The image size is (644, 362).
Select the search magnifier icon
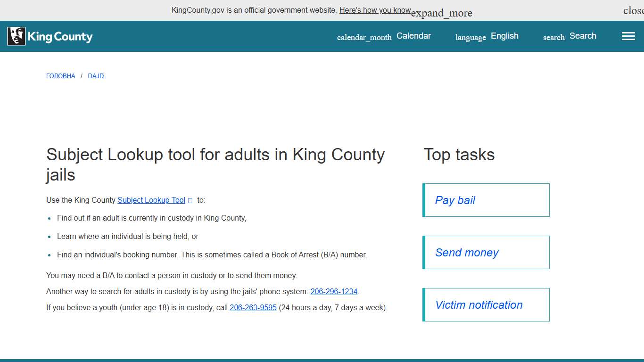(x=553, y=37)
